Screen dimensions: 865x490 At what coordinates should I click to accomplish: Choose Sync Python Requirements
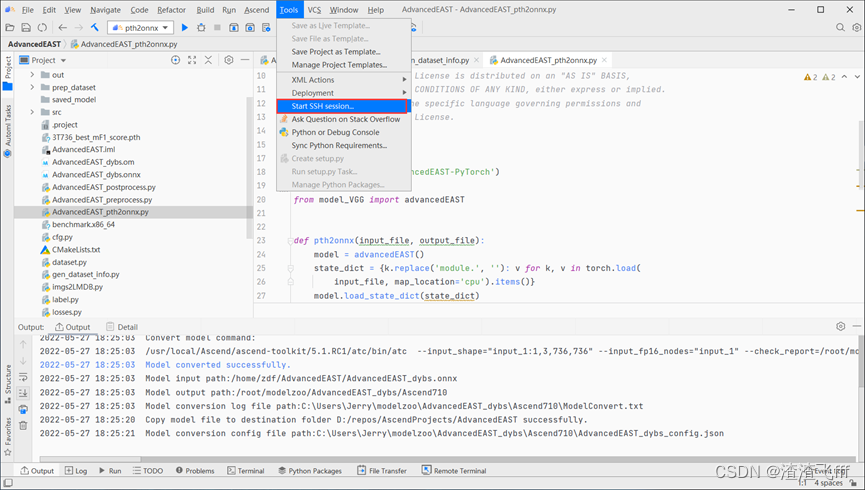coord(344,145)
